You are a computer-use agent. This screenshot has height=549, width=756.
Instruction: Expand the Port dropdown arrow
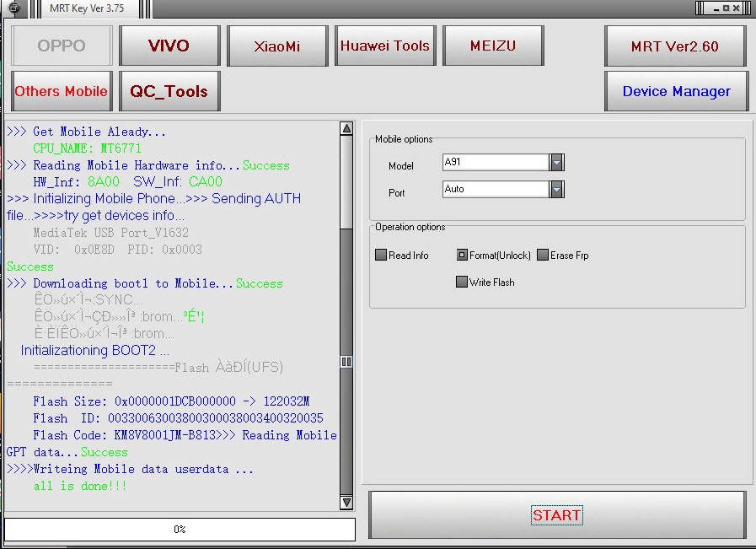(x=556, y=189)
